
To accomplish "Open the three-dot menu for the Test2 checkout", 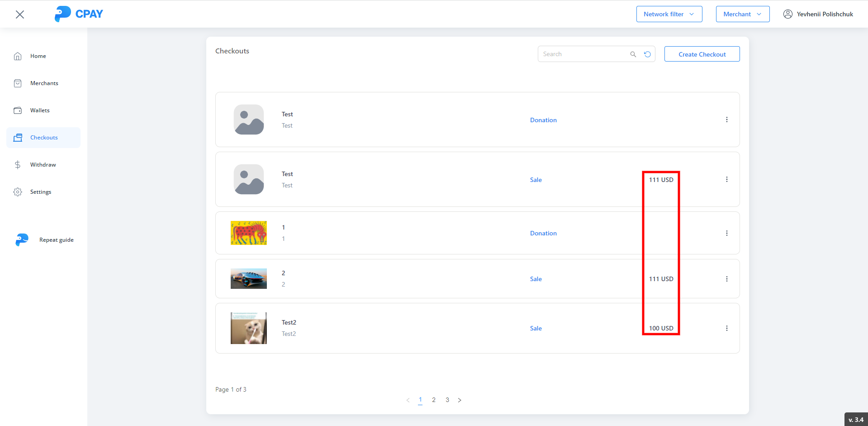I will (726, 328).
